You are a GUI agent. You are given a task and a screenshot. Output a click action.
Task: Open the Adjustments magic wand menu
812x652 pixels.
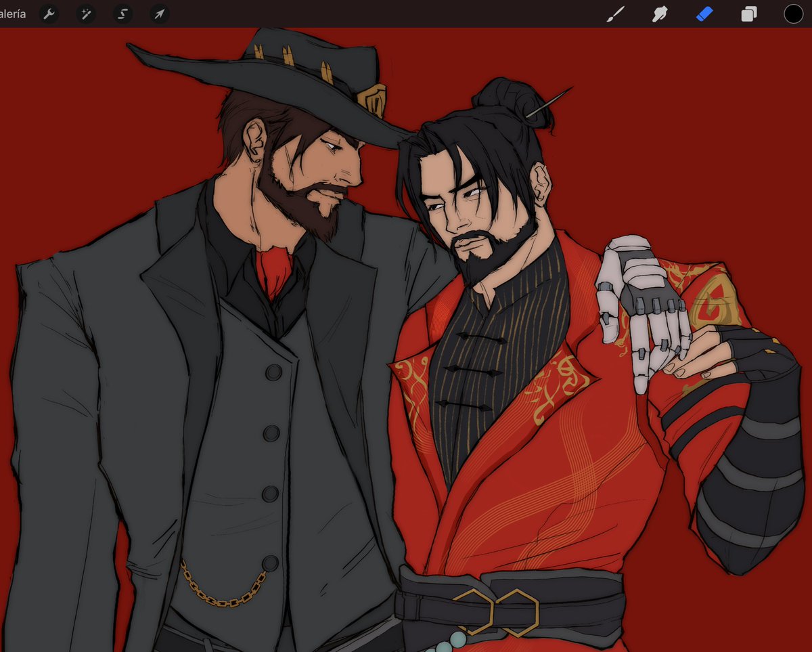(86, 14)
